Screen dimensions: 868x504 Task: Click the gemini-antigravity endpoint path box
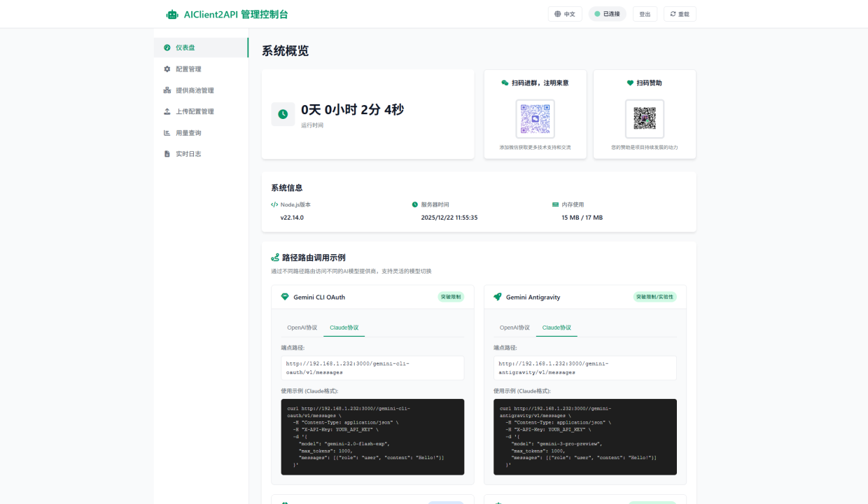pyautogui.click(x=585, y=368)
